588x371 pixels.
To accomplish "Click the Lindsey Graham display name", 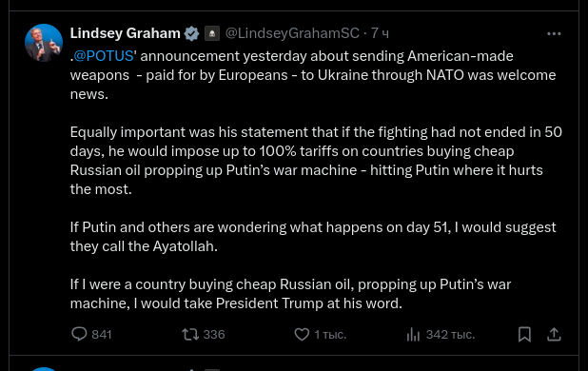I will click(125, 33).
